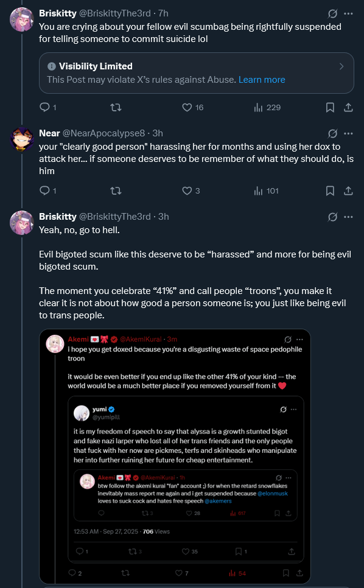Open the @NearApocalypse8 profile handle
This screenshot has height=588, width=364.
pos(103,133)
